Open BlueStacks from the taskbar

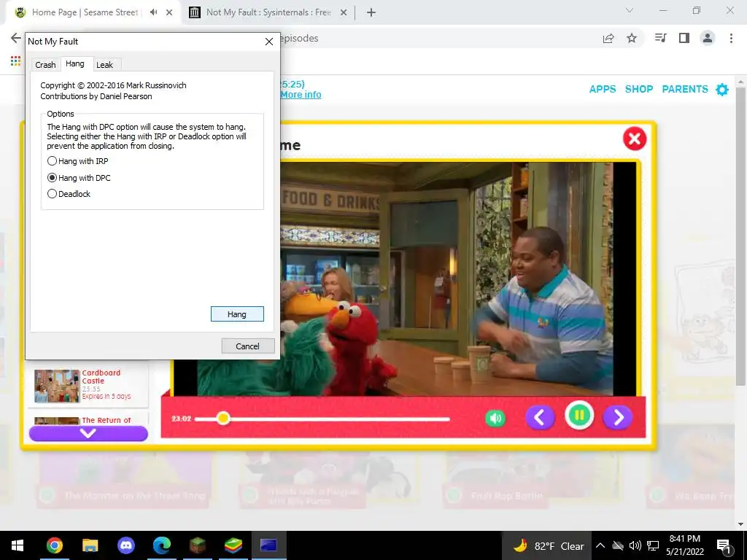pos(233,545)
